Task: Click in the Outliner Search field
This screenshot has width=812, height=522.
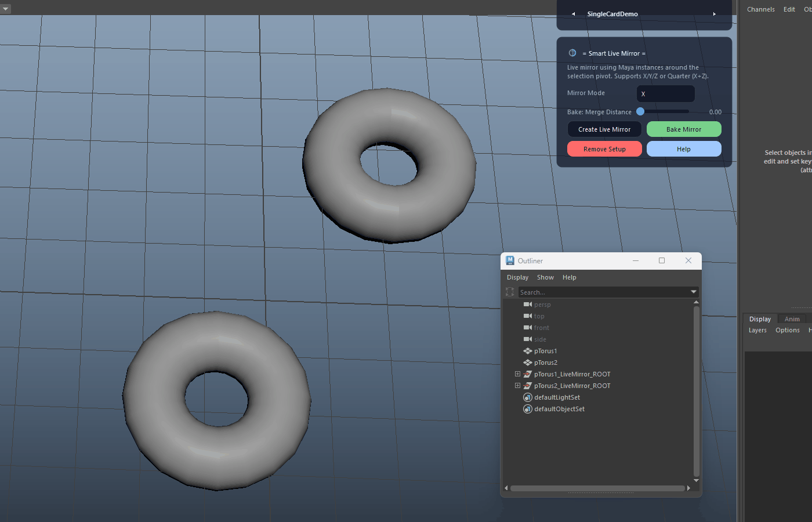Action: pos(603,292)
